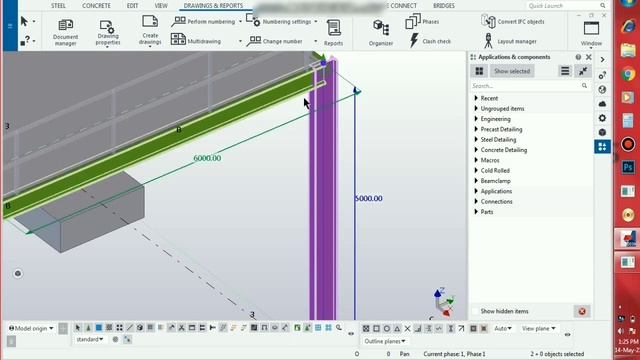
Task: Click the thumbnails view button in catalog
Action: (x=479, y=71)
